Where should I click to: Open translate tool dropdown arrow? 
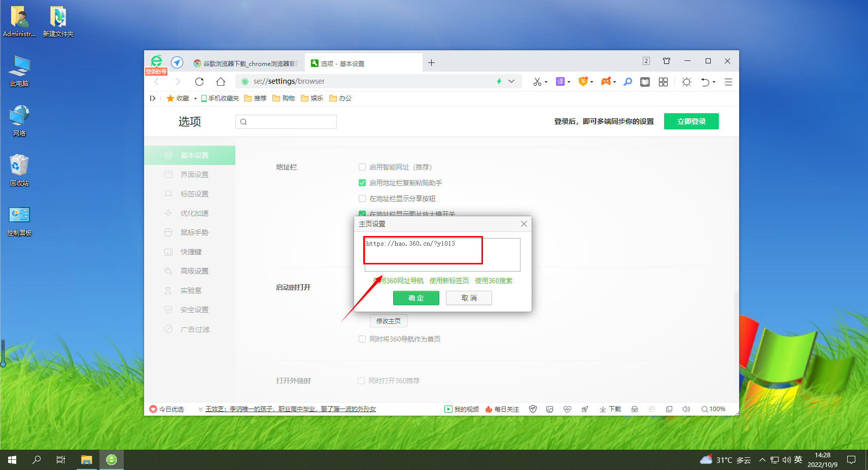(x=569, y=82)
